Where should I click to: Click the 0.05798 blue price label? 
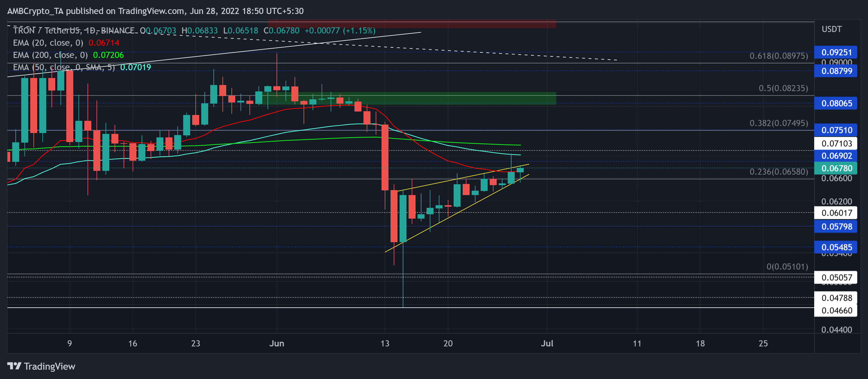pyautogui.click(x=836, y=226)
